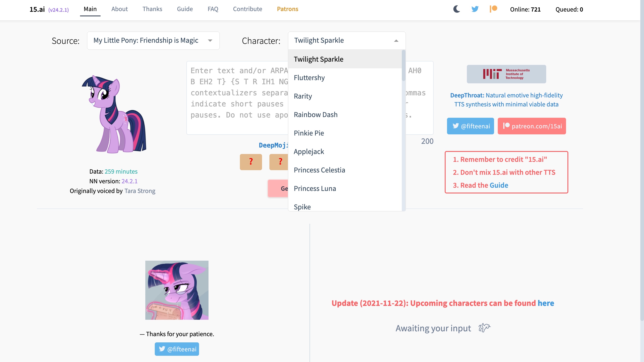Click the first question mark emoji box
The width and height of the screenshot is (644, 362).
(251, 162)
